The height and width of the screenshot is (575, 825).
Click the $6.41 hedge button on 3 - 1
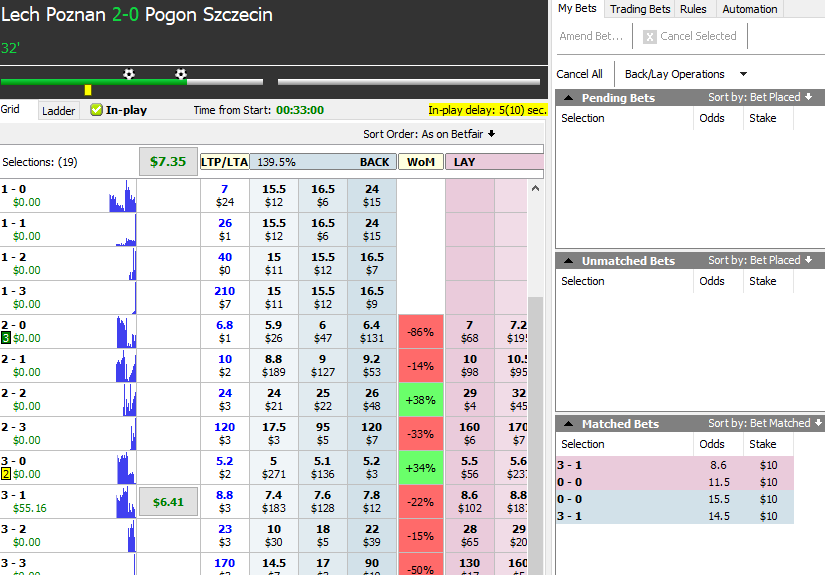pyautogui.click(x=168, y=502)
